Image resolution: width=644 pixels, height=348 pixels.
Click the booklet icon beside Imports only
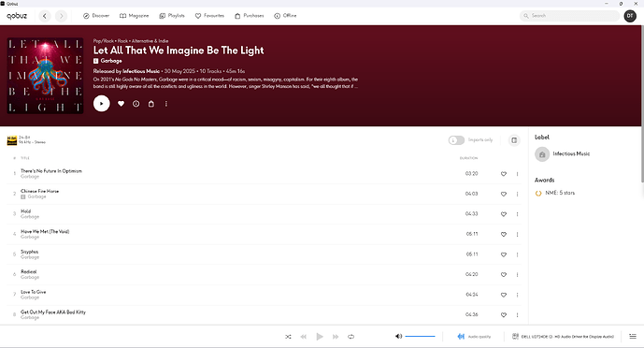click(514, 140)
